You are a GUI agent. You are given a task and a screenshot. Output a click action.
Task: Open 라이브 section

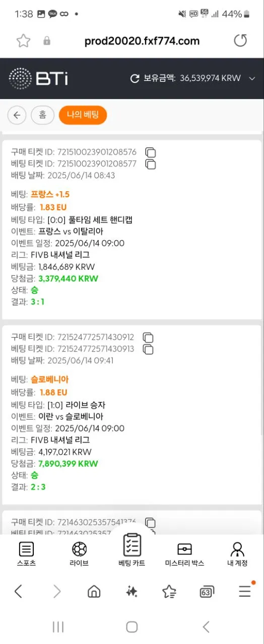click(x=79, y=554)
